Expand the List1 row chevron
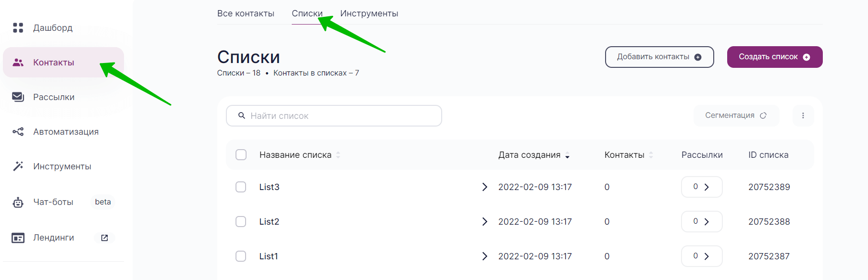868x280 pixels. (x=484, y=256)
